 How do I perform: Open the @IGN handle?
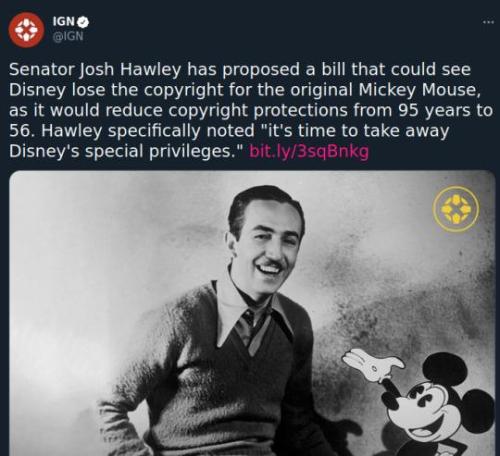(x=68, y=36)
